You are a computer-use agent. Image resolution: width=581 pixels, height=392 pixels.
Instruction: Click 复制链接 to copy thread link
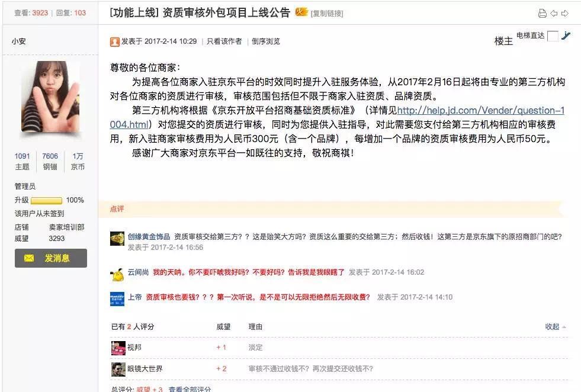327,14
